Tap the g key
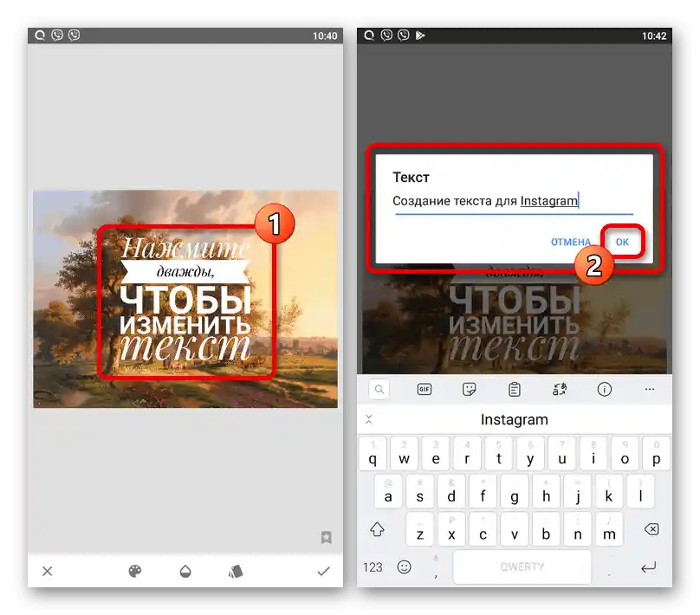Viewport: 700px width, 615px height. [515, 491]
